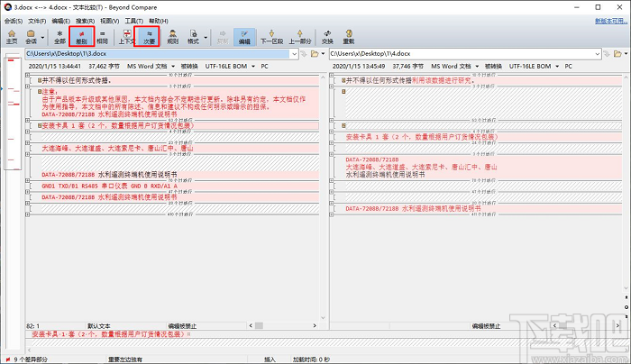
Task: Toggle 次要 minor differences
Action: tap(149, 37)
